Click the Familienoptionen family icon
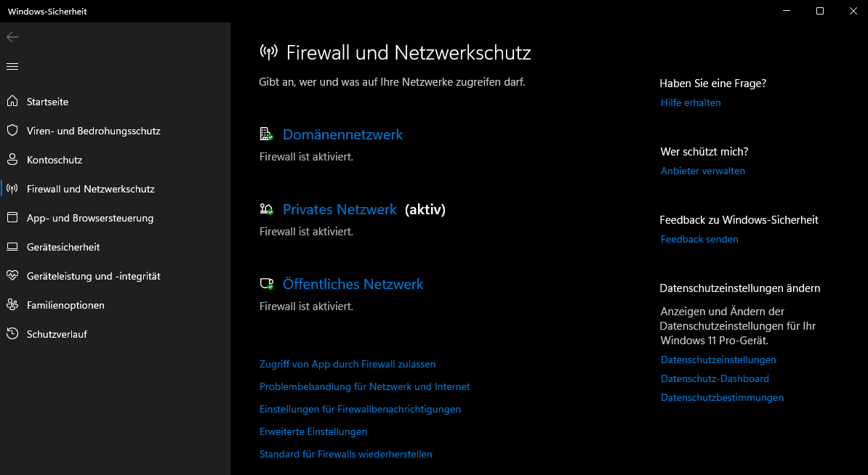This screenshot has width=868, height=475. (x=12, y=304)
